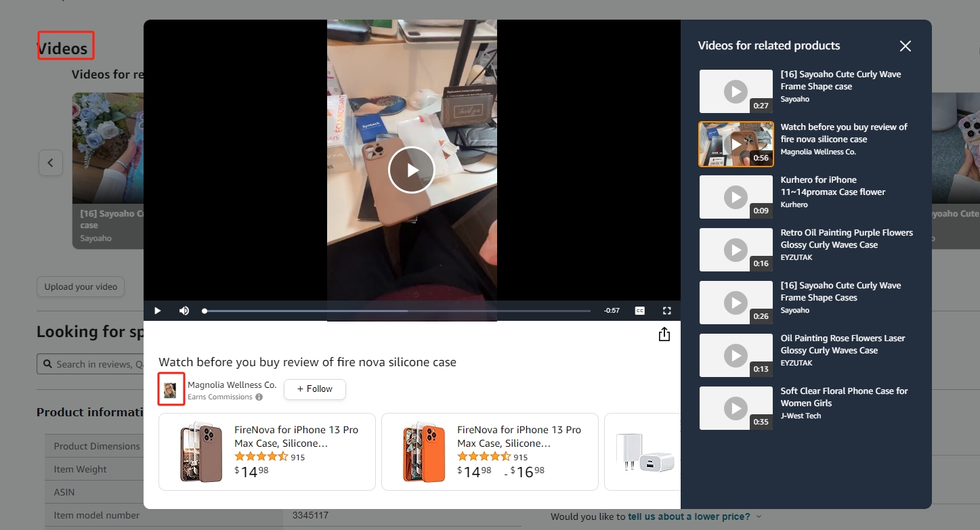980x530 pixels.
Task: Play the 0:27 Sayoaho Curly Wave Frame Shape case video
Action: [736, 91]
